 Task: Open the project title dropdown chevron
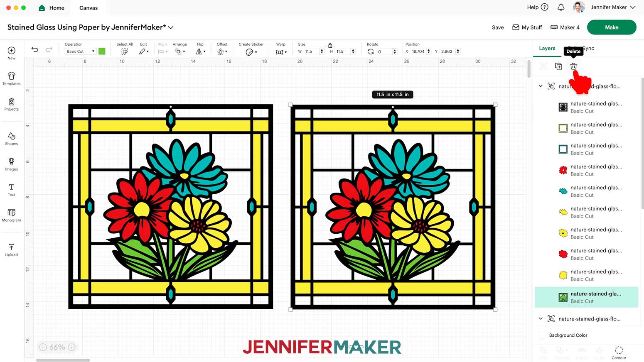[x=171, y=27]
